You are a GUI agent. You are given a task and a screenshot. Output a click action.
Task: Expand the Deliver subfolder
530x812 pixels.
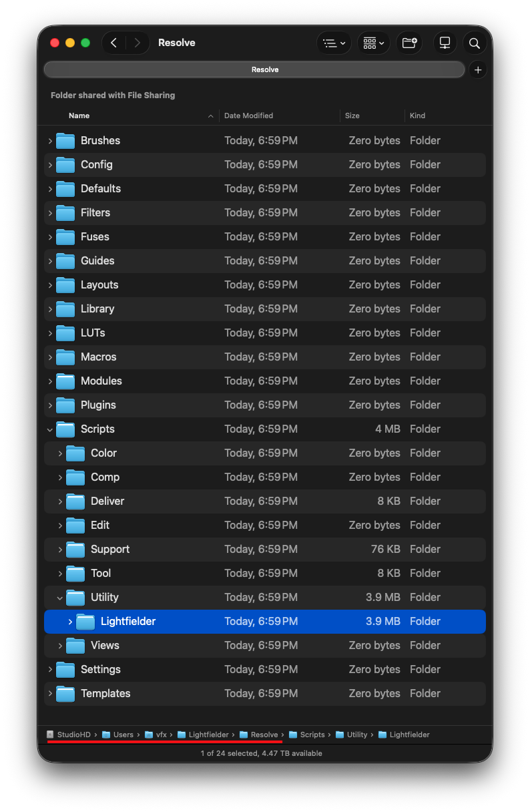click(60, 501)
